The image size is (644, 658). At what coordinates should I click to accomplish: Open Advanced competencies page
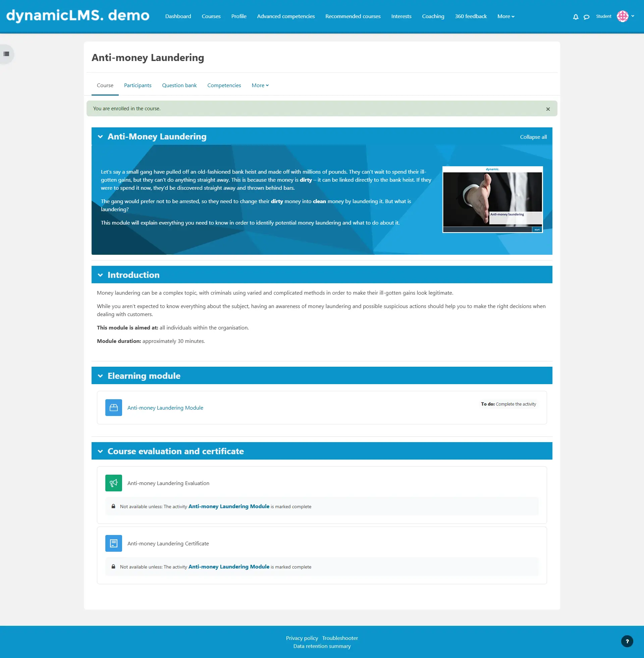pyautogui.click(x=286, y=16)
